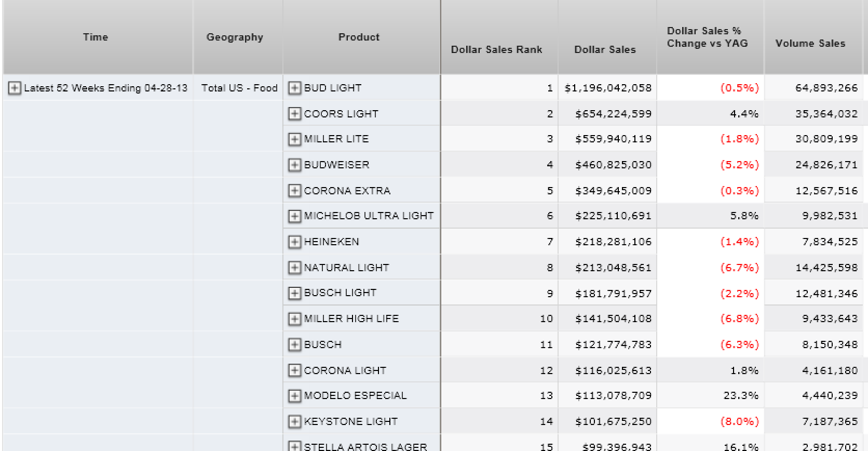Expand the BUD LIGHT product row
This screenshot has width=868, height=451.
[294, 88]
